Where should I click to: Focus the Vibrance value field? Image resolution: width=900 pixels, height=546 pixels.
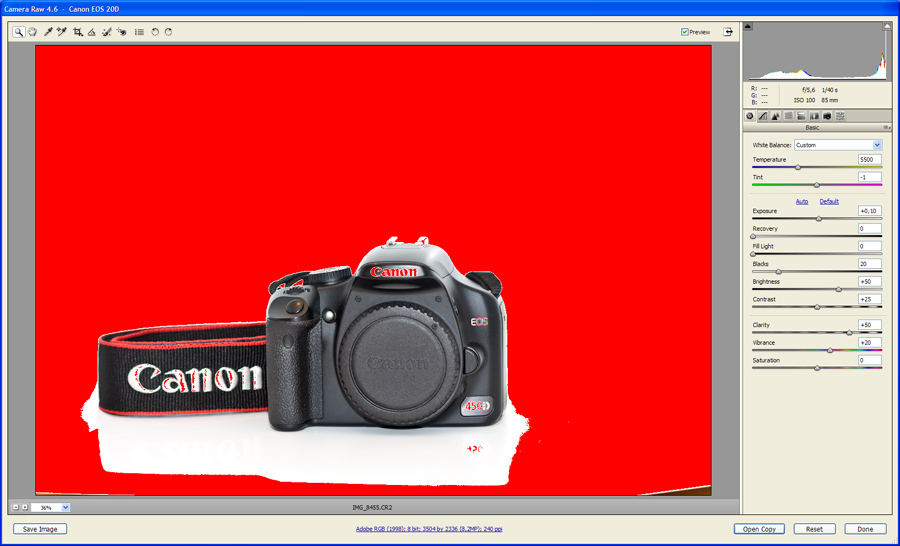(870, 343)
